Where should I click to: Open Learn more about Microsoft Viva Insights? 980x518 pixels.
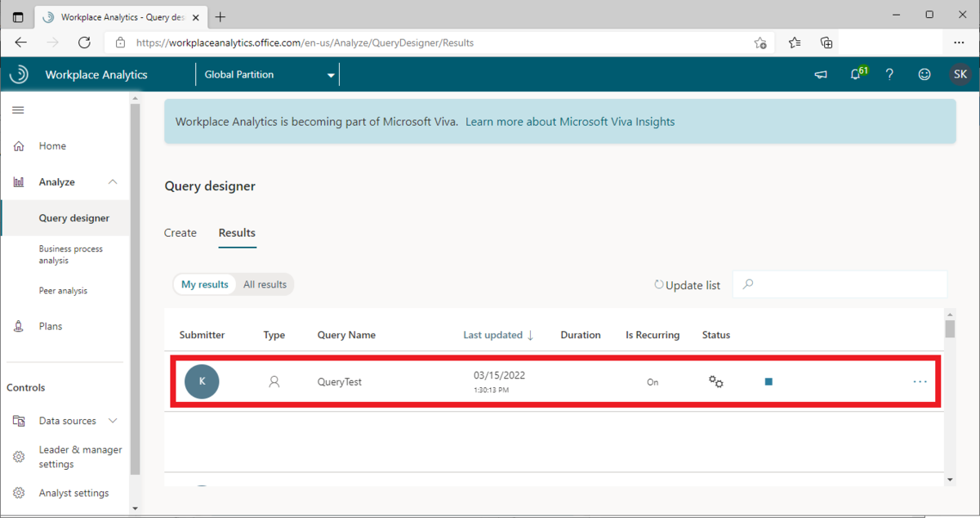pyautogui.click(x=570, y=122)
